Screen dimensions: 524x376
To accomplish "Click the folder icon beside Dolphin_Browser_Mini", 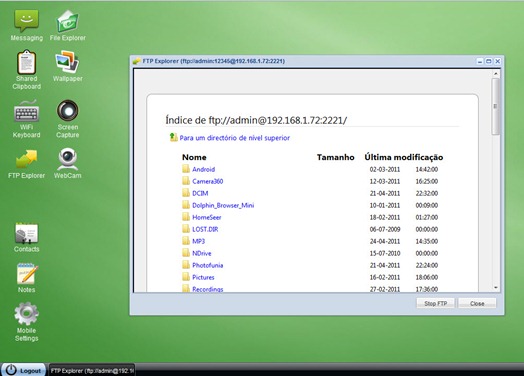I will tap(186, 205).
